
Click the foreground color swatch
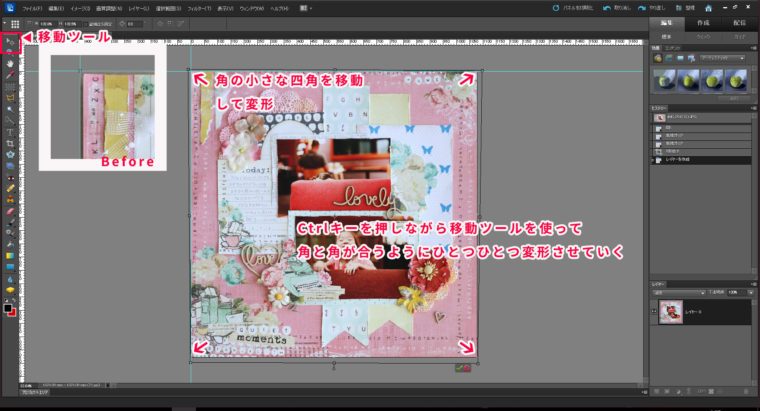[x=7, y=306]
